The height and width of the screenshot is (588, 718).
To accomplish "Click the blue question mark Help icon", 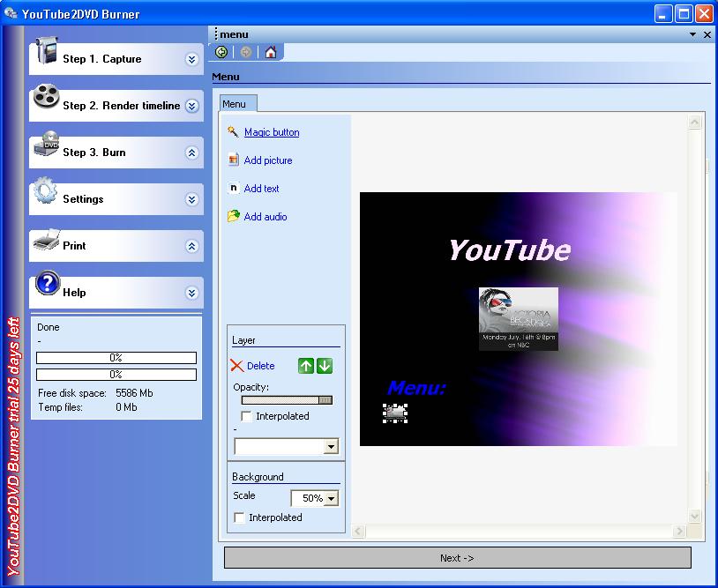I will [48, 283].
